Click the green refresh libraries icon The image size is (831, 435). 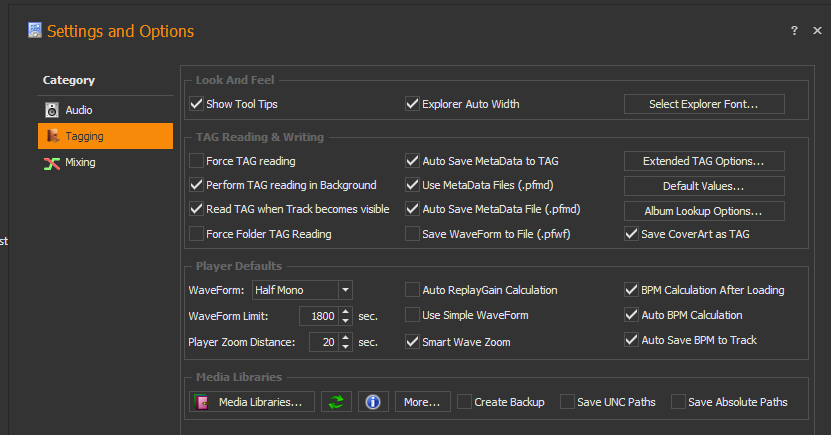(x=336, y=402)
